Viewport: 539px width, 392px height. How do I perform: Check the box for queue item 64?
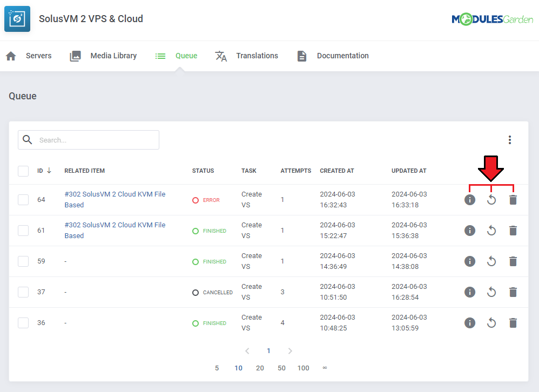[23, 200]
